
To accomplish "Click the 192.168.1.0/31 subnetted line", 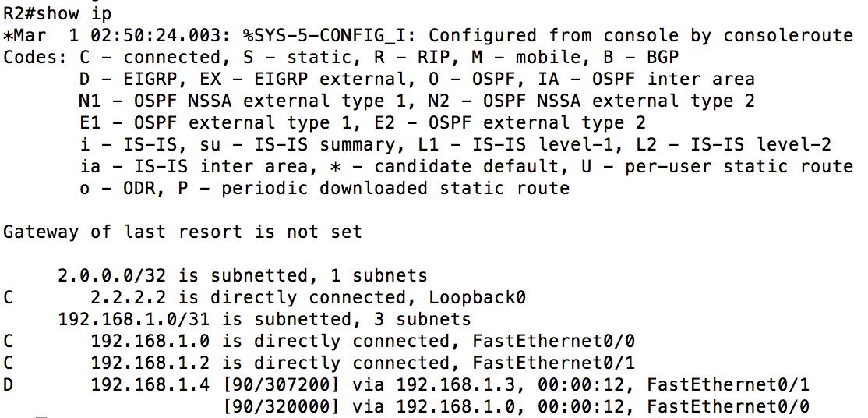I will point(265,319).
